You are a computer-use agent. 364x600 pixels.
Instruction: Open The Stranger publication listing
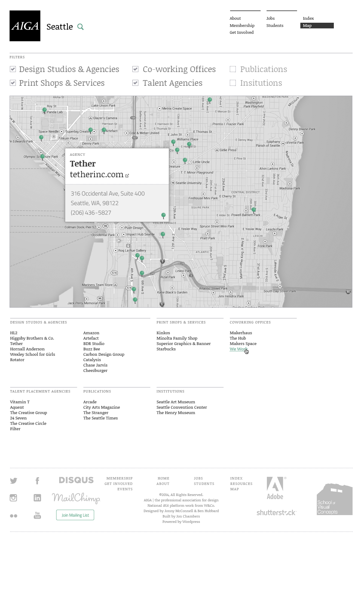(96, 413)
